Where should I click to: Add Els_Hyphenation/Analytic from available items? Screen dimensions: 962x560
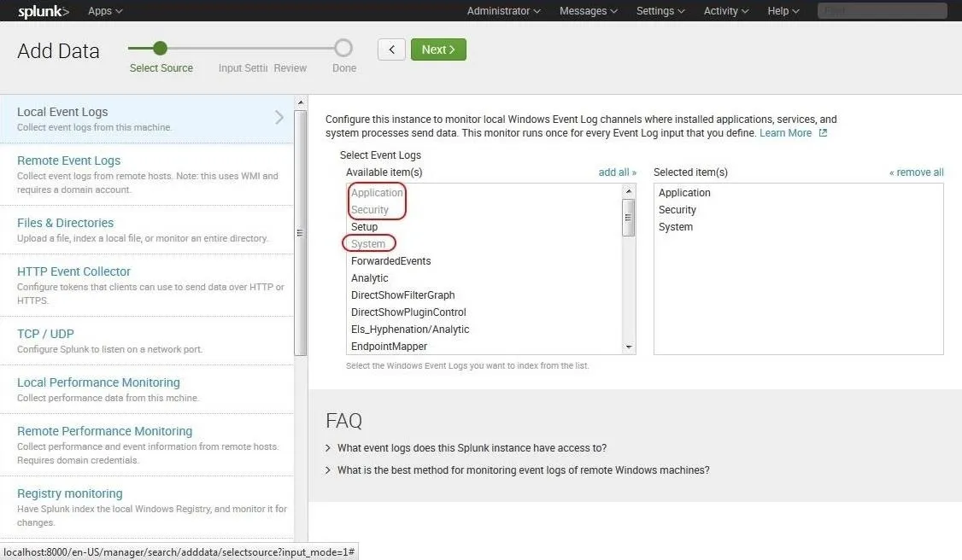(410, 330)
